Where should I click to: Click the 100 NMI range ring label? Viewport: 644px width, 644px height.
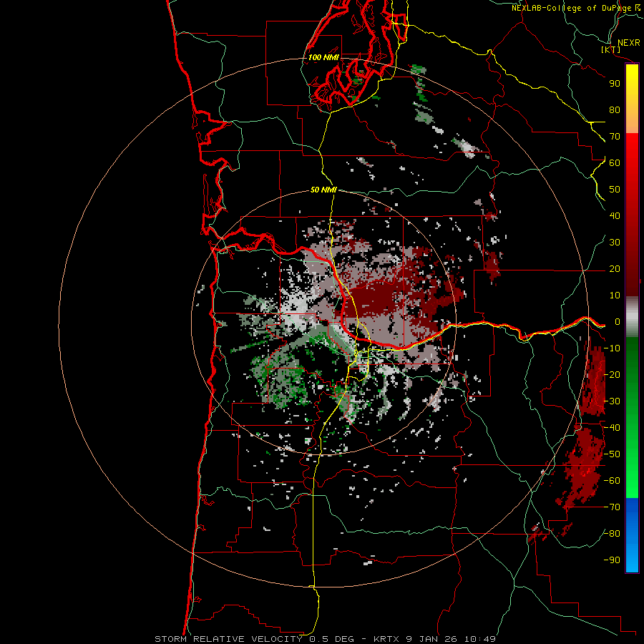tap(323, 57)
